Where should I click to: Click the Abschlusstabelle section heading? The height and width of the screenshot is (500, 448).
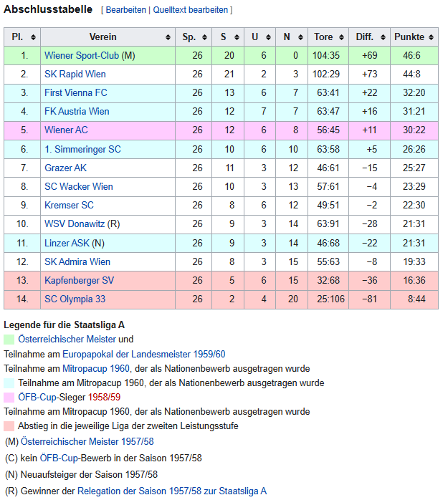click(x=48, y=9)
